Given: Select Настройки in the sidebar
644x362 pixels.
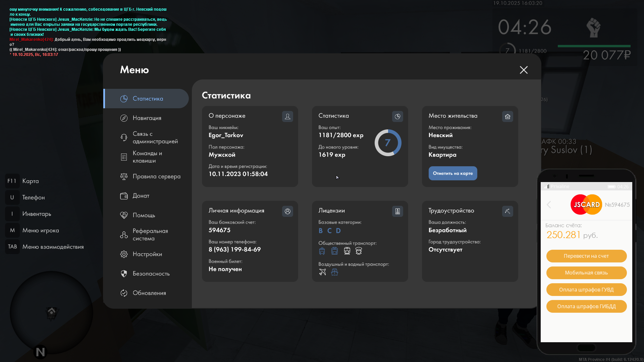Looking at the screenshot, I should click(147, 254).
